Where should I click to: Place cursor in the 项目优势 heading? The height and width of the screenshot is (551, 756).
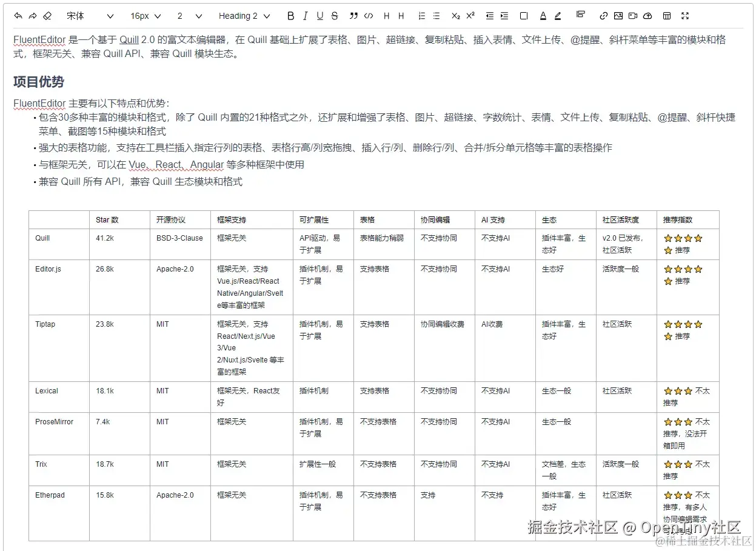[39, 82]
